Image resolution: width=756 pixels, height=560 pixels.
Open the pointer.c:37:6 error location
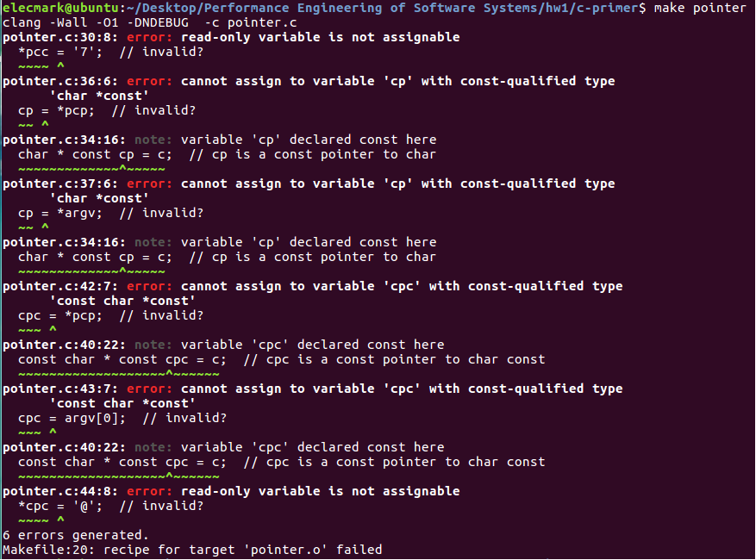coord(57,184)
